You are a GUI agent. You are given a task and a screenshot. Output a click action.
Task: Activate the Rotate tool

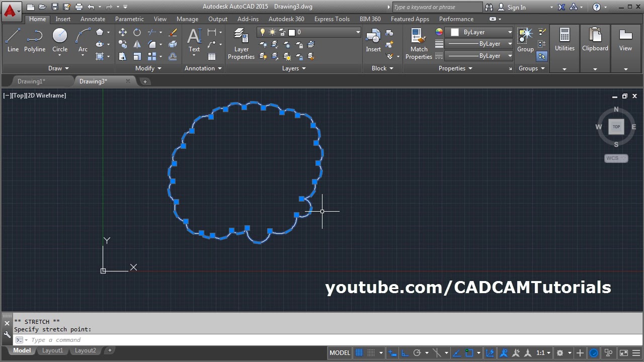click(x=137, y=32)
